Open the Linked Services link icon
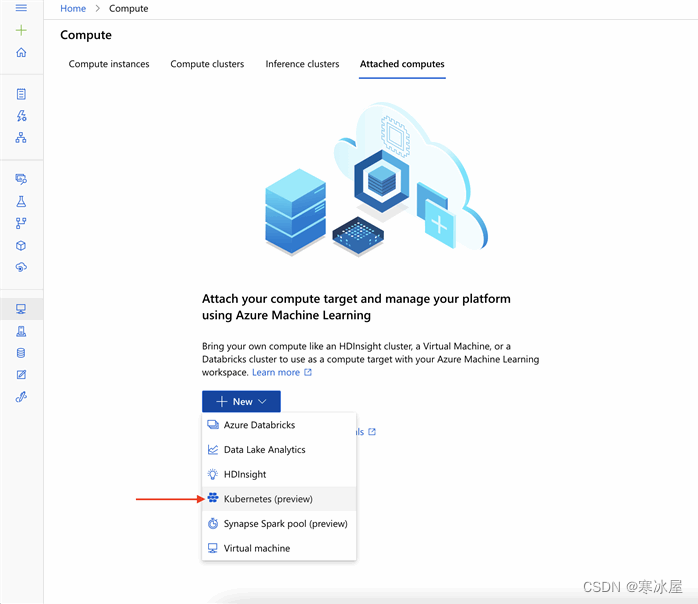 coord(21,397)
